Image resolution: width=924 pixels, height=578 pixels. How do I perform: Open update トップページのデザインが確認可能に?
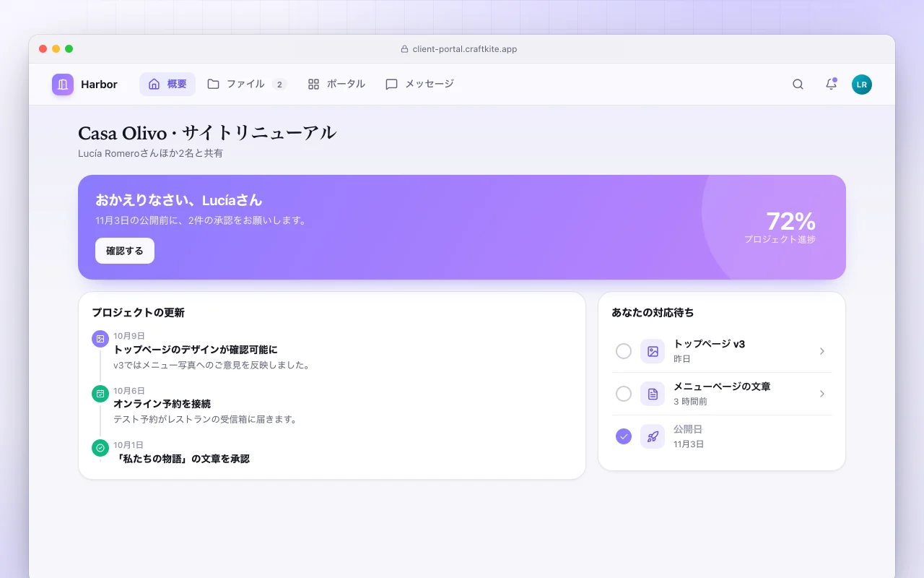pos(196,350)
